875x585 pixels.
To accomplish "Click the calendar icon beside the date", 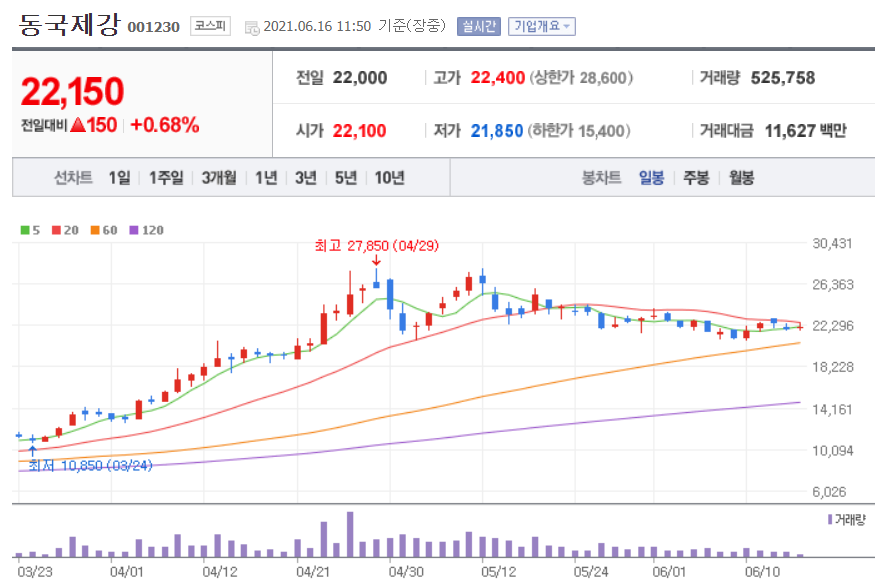I will pos(252,28).
